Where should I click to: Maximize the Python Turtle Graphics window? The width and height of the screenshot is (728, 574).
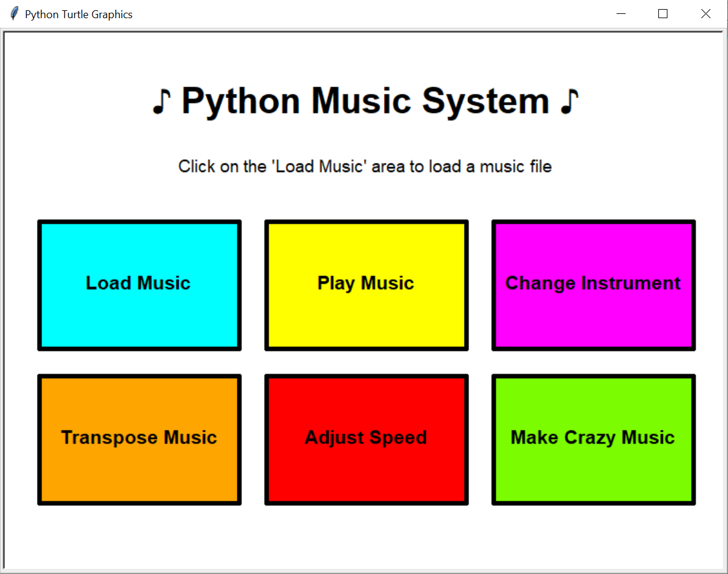[x=663, y=14]
